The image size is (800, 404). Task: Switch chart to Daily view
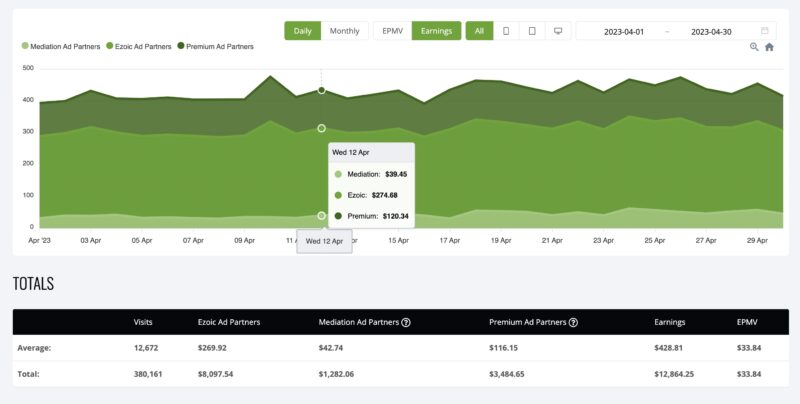[302, 31]
